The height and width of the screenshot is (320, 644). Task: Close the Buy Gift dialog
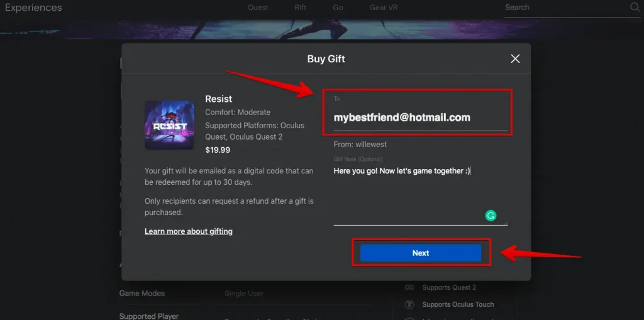coord(515,58)
